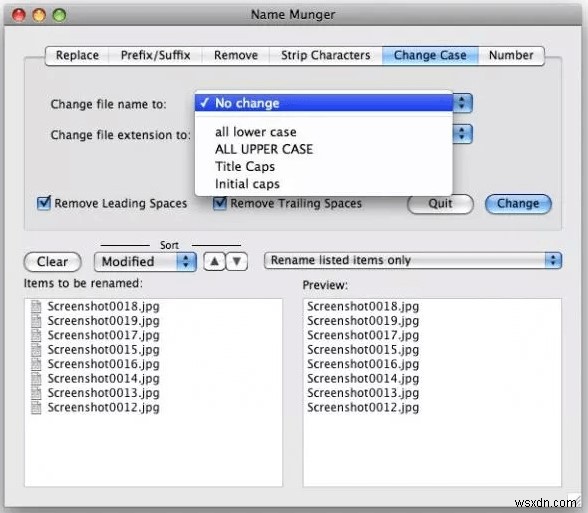Click file icon beside Screenshot0015.jpg

36,350
